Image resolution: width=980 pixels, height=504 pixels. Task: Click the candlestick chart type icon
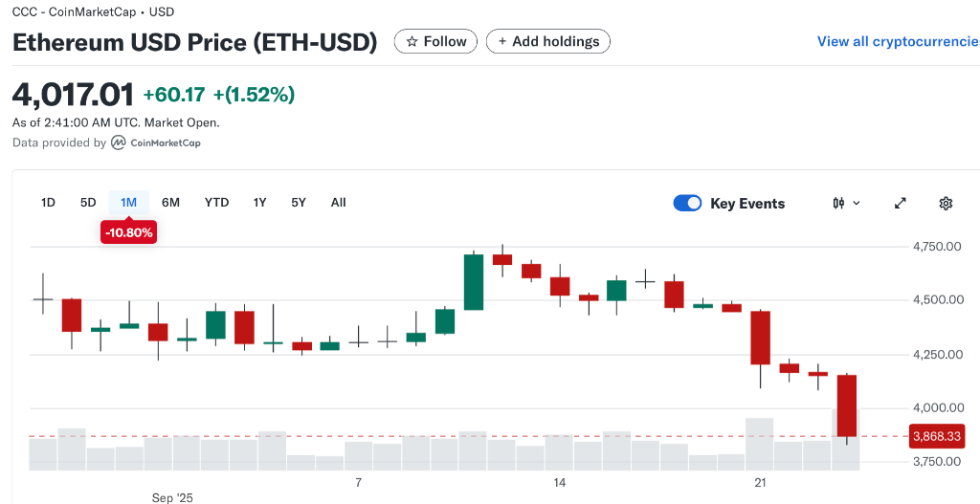click(x=838, y=203)
